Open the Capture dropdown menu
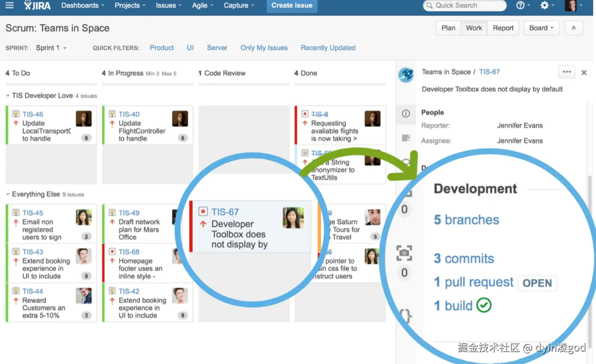The image size is (596, 364). click(239, 5)
